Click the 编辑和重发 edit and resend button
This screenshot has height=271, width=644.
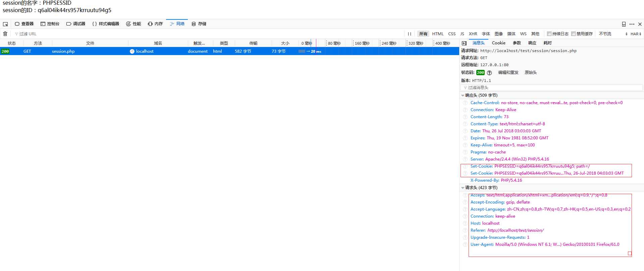click(508, 73)
